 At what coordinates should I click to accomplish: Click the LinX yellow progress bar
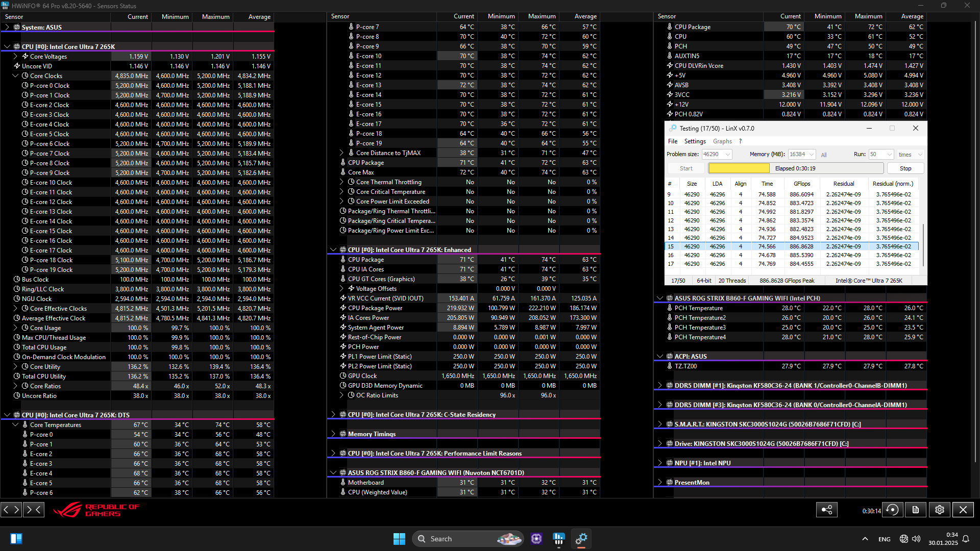click(739, 168)
